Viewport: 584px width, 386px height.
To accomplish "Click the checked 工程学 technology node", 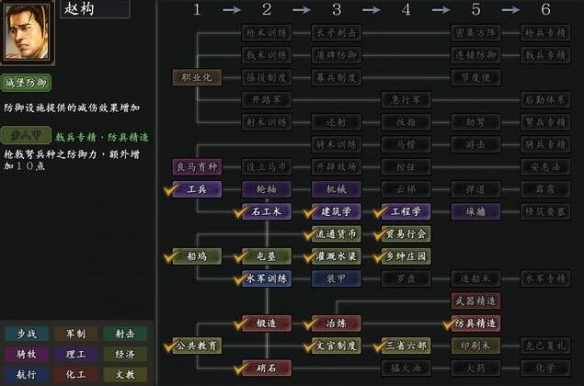I will (406, 212).
